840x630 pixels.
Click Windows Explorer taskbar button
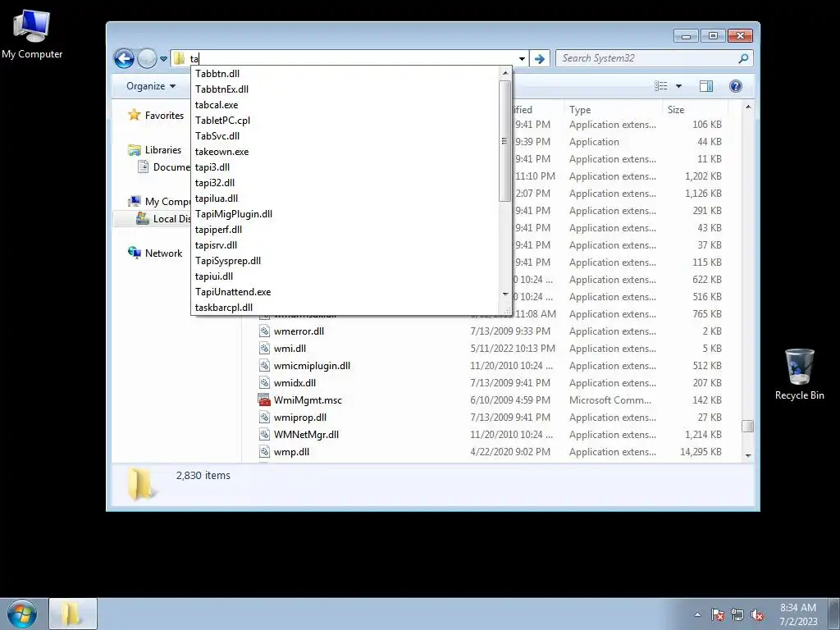pos(73,614)
